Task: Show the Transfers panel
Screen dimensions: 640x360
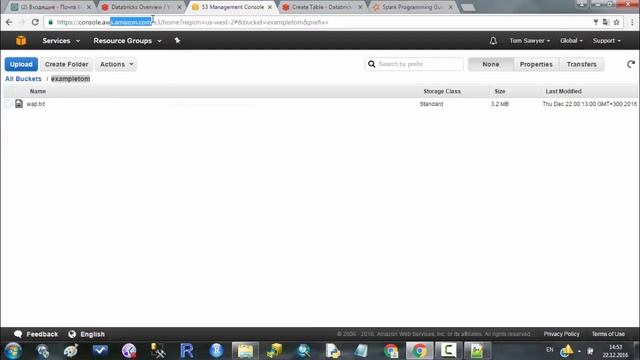Action: point(581,64)
